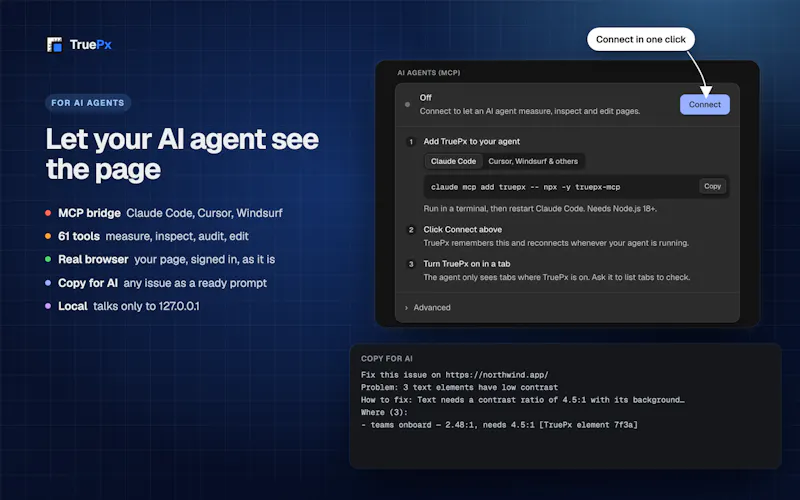Click 'Add TruePx to your agent' step title
800x500 pixels.
coord(471,141)
